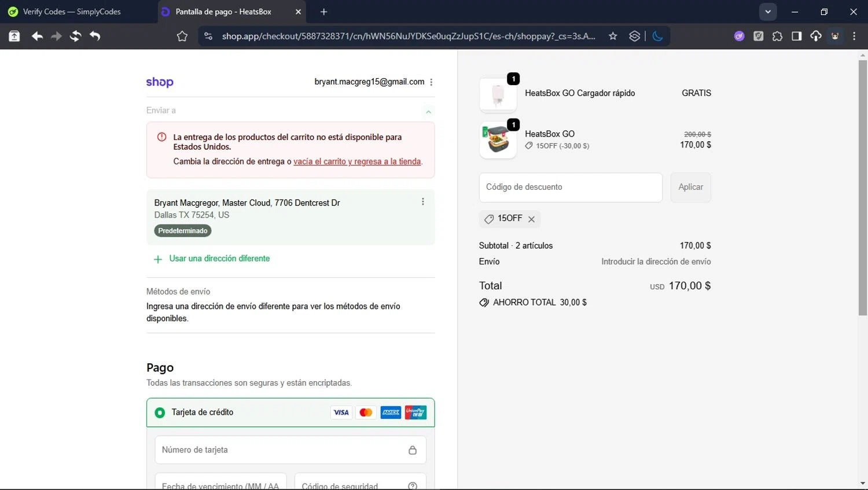Click the Shop logo
The height and width of the screenshot is (490, 868).
click(x=160, y=82)
